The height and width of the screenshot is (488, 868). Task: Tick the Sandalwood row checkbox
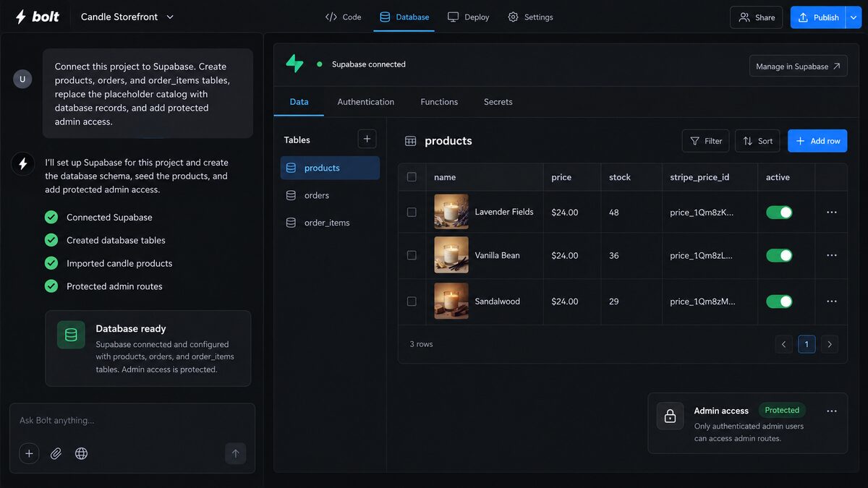tap(412, 301)
